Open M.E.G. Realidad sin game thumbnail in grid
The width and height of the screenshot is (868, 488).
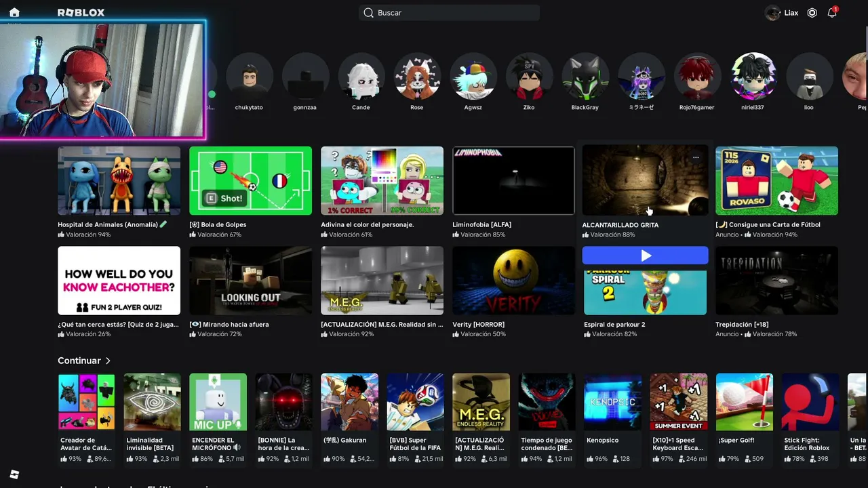pyautogui.click(x=382, y=281)
